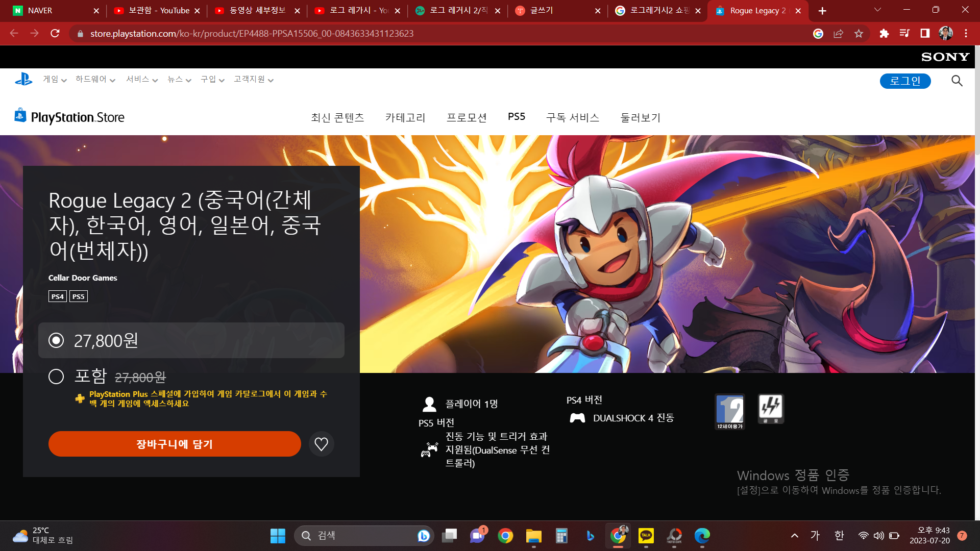Open the 최신 콘텐츠 store tab
980x551 pixels.
pos(337,118)
